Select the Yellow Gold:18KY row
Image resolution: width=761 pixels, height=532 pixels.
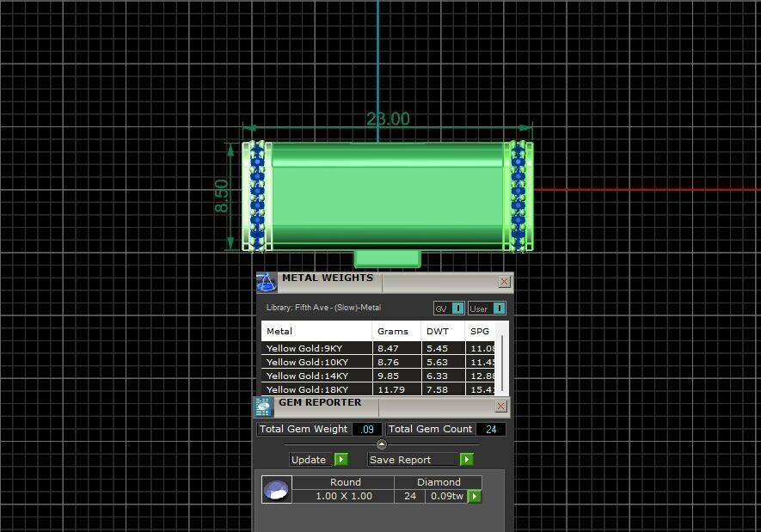[378, 389]
